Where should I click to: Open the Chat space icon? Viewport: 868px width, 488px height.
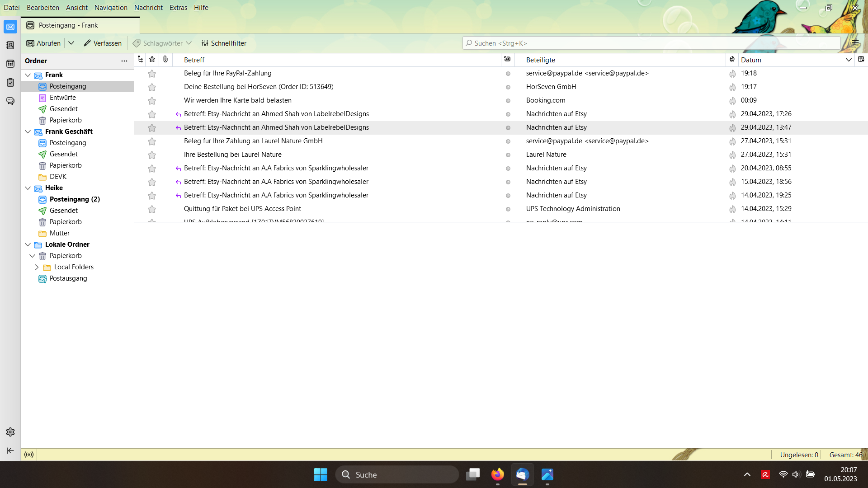coord(10,101)
